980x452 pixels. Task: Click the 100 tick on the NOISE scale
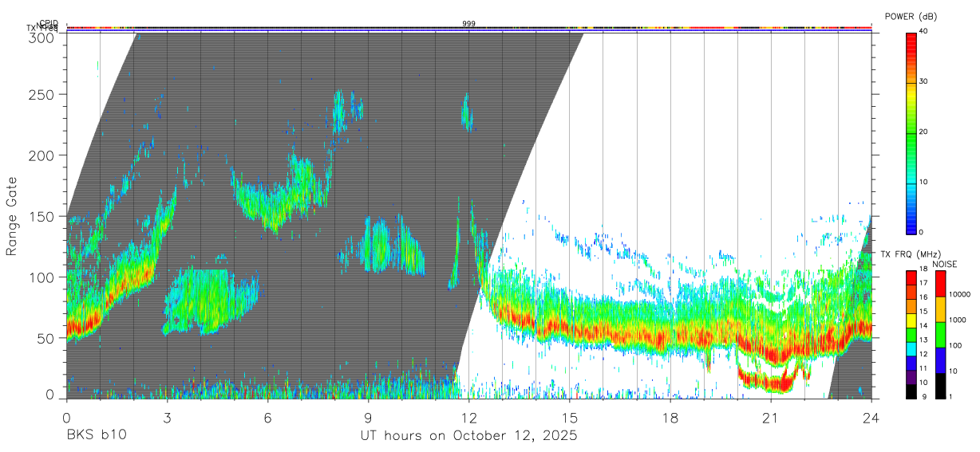955,345
